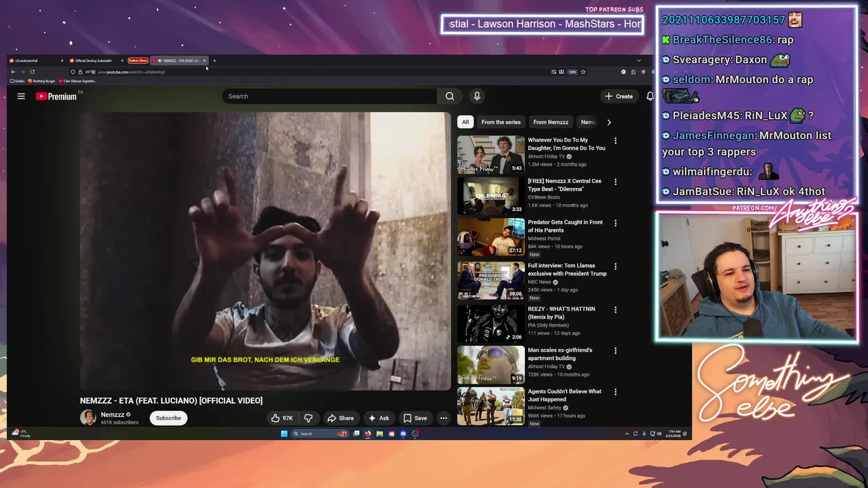The width and height of the screenshot is (868, 488).
Task: Open options for Man scales ex-girlfriend's video
Action: (x=615, y=350)
